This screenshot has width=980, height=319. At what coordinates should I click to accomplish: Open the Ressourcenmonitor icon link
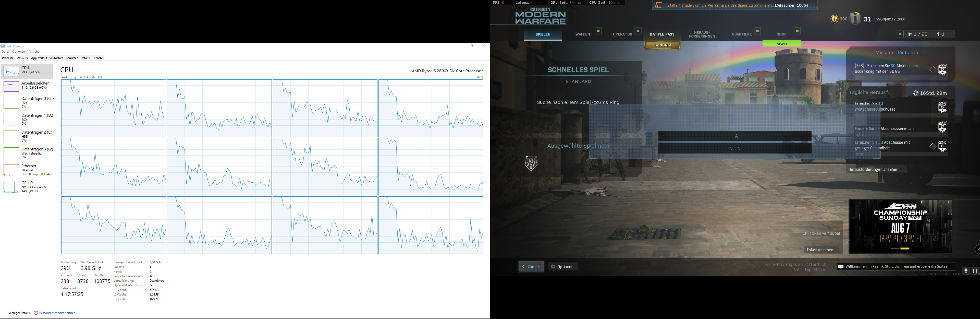(x=36, y=313)
